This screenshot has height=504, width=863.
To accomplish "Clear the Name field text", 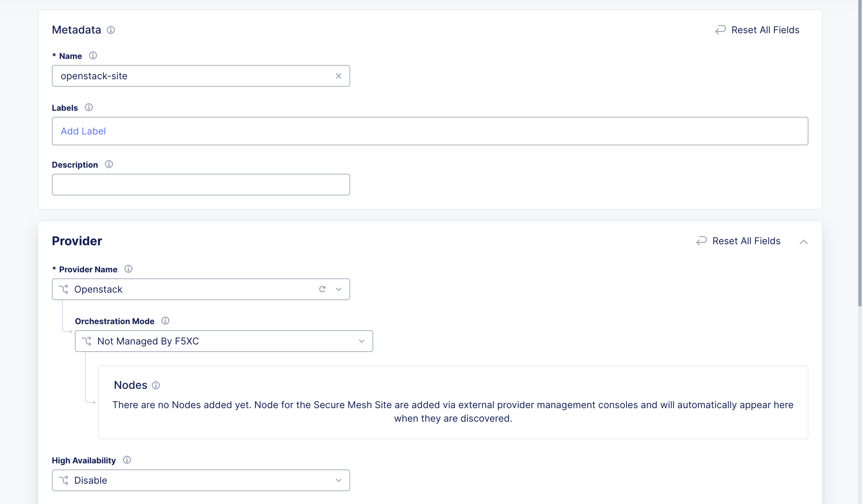I will pyautogui.click(x=338, y=76).
